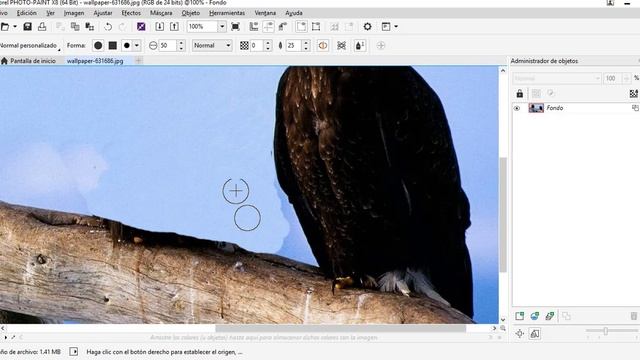Select the square nib shape
The width and height of the screenshot is (640, 360).
pyautogui.click(x=113, y=45)
